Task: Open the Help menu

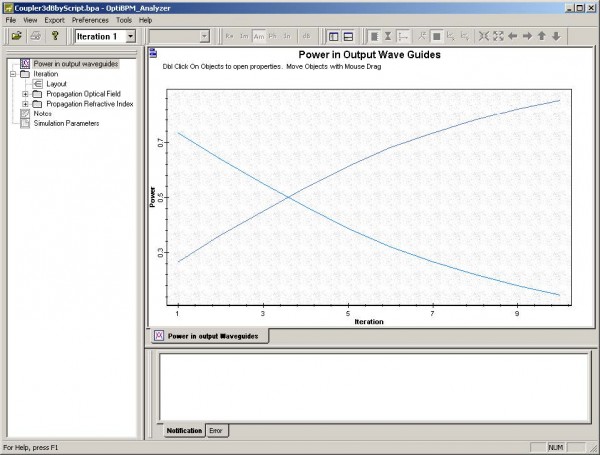Action: (145, 20)
